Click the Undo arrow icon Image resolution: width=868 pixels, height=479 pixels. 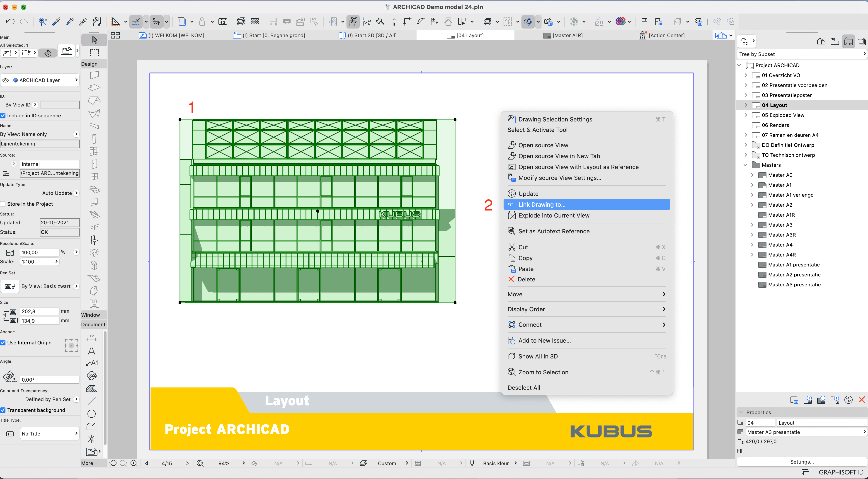coord(10,22)
